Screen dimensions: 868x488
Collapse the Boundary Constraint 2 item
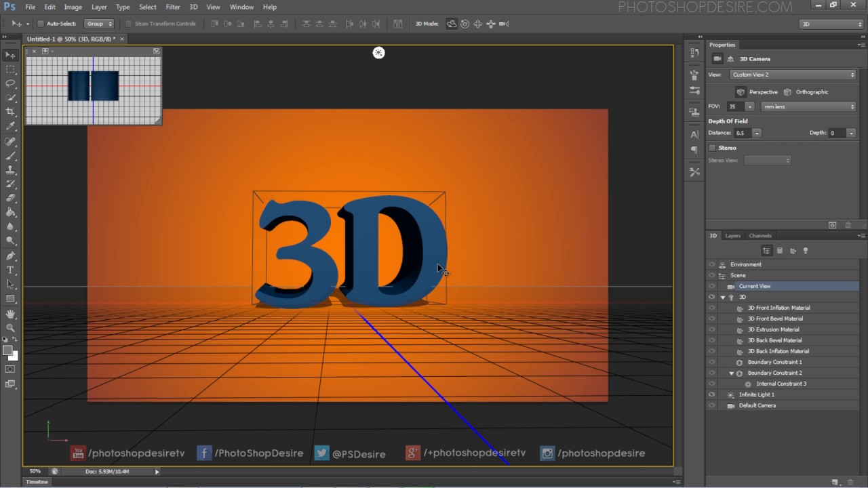pos(732,373)
